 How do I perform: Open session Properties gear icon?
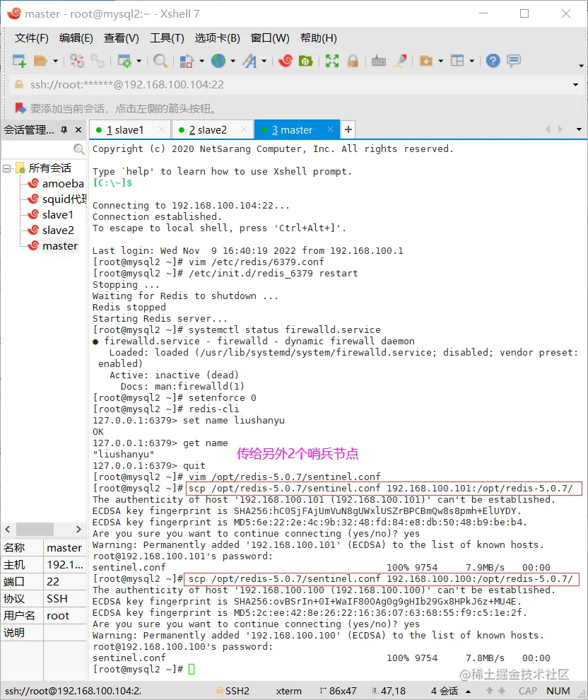(x=124, y=61)
